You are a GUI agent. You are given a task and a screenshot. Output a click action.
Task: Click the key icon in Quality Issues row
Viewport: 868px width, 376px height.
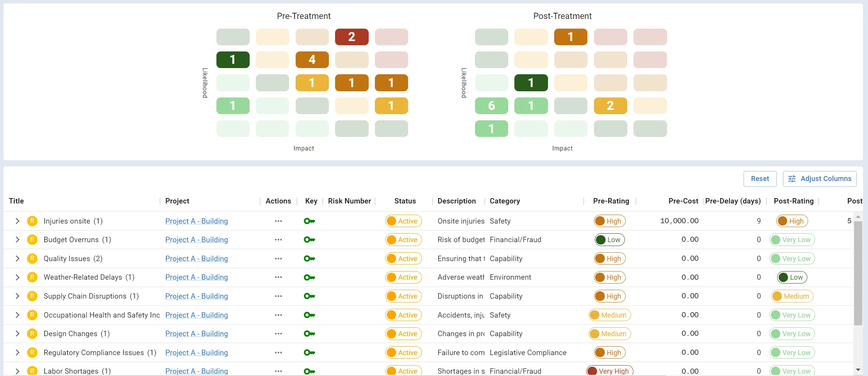click(309, 258)
